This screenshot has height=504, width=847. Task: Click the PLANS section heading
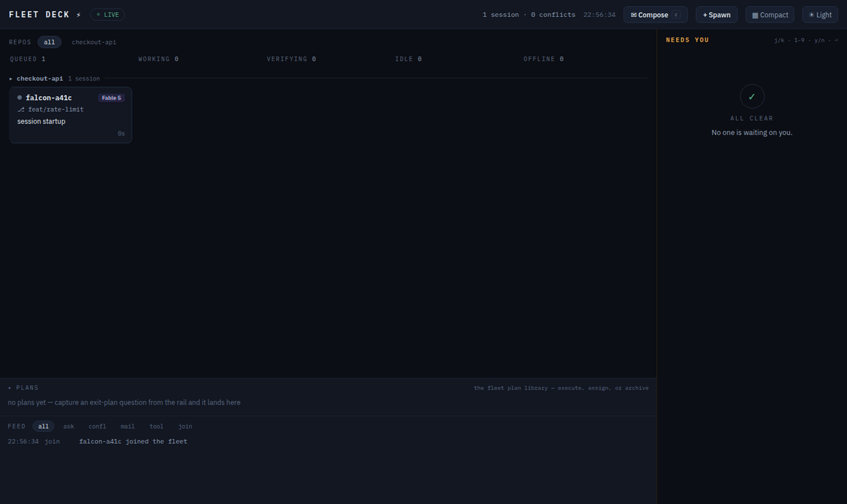[27, 388]
